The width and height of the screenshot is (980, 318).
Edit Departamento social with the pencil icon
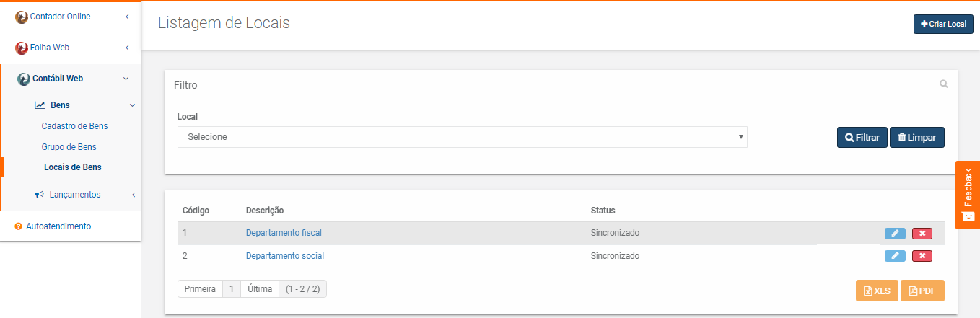[895, 255]
